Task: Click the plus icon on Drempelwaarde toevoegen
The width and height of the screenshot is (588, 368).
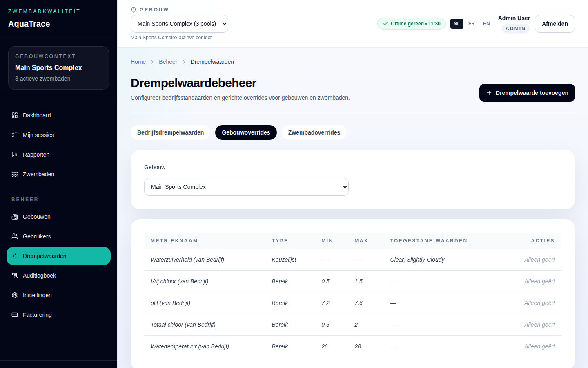Action: pos(489,93)
